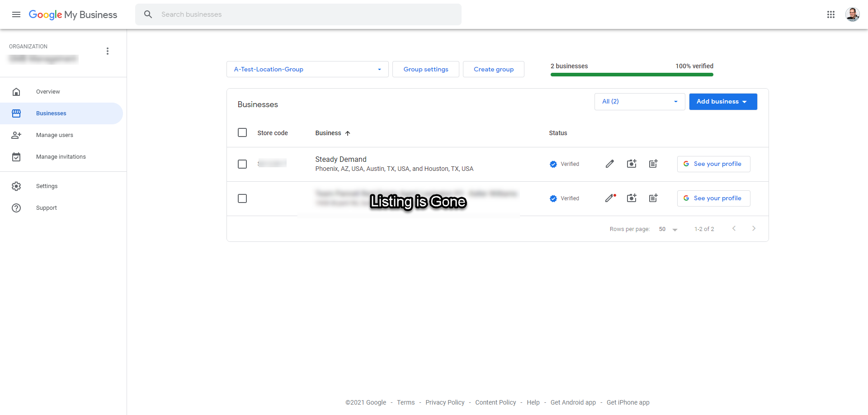Add a photo to Steady Demand
This screenshot has width=868, height=415.
[632, 164]
